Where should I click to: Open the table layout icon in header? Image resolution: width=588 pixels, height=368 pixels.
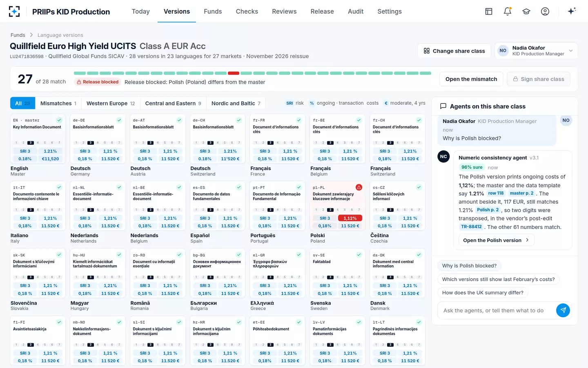489,11
